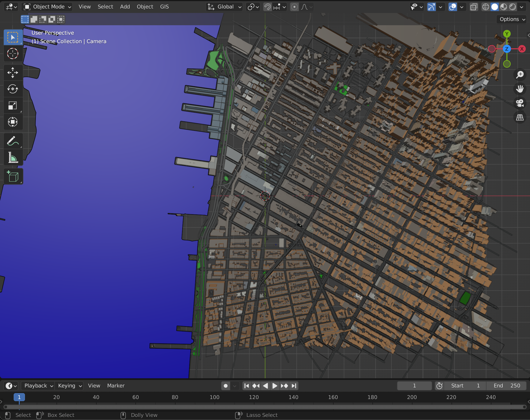Click the zoom magnifier viewport icon
Image resolution: width=530 pixels, height=420 pixels.
[520, 74]
